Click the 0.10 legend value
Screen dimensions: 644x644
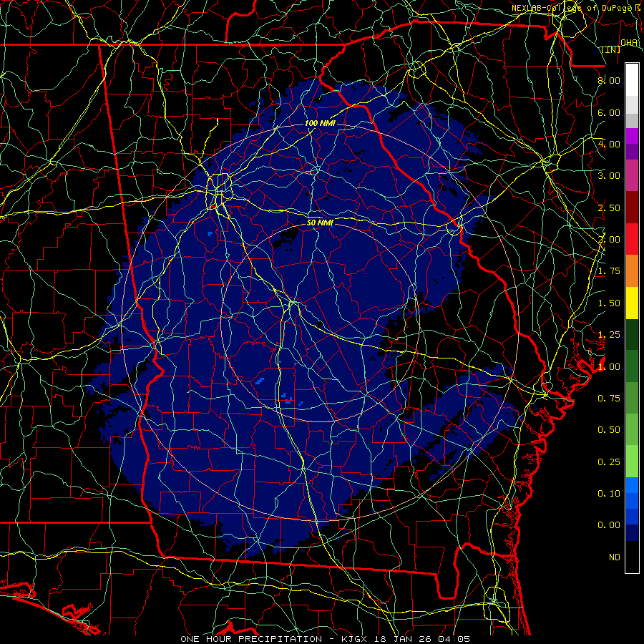(609, 494)
